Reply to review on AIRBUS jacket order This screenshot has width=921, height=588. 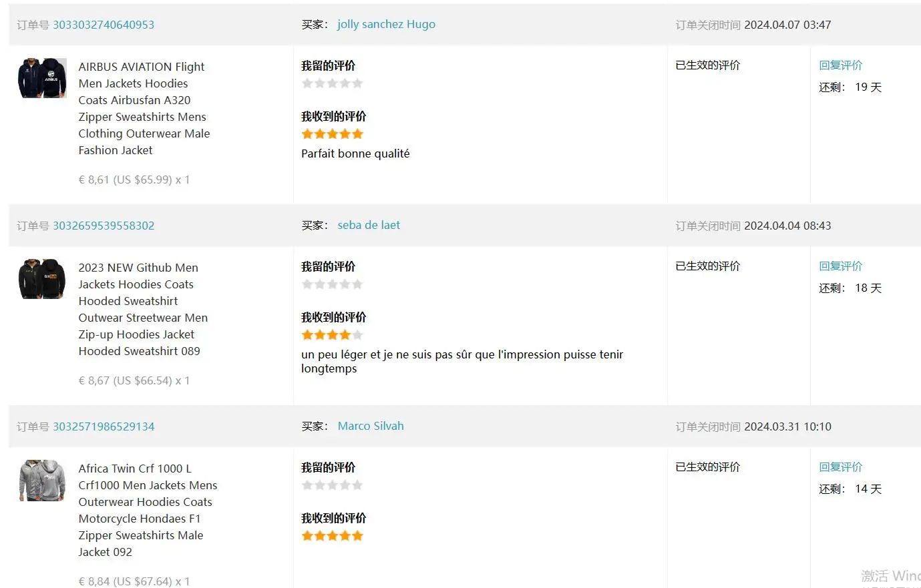840,65
